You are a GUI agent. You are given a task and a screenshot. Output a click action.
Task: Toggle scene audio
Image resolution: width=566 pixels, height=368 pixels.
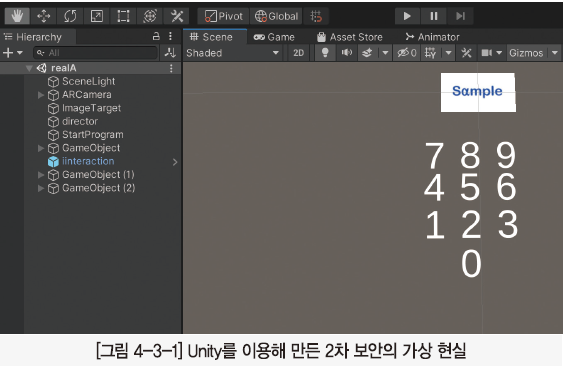[x=347, y=53]
